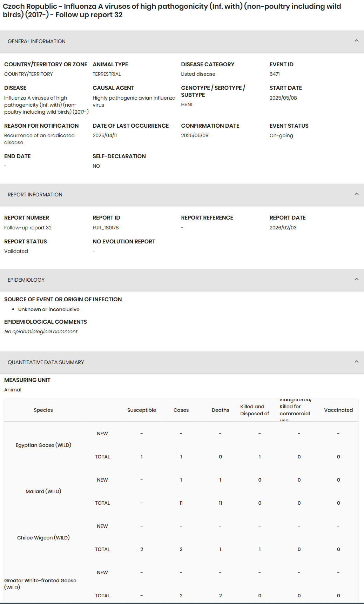Select the Egyptian Goose (WILD) row label
The width and height of the screenshot is (364, 604).
tap(43, 445)
